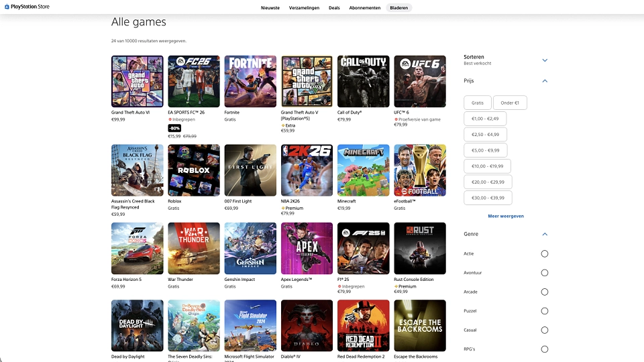Open the Verzamelingen menu item
Screen dimensions: 644x362
coord(304,8)
